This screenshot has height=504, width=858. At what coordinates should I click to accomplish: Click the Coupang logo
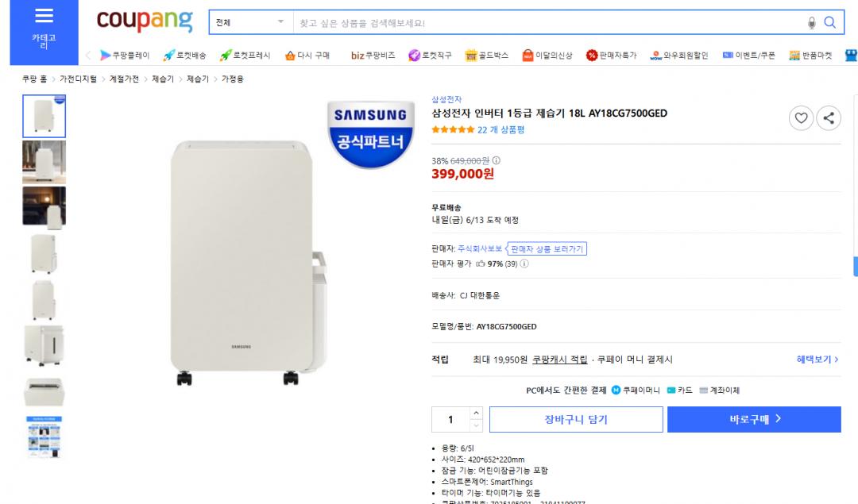[x=145, y=21]
